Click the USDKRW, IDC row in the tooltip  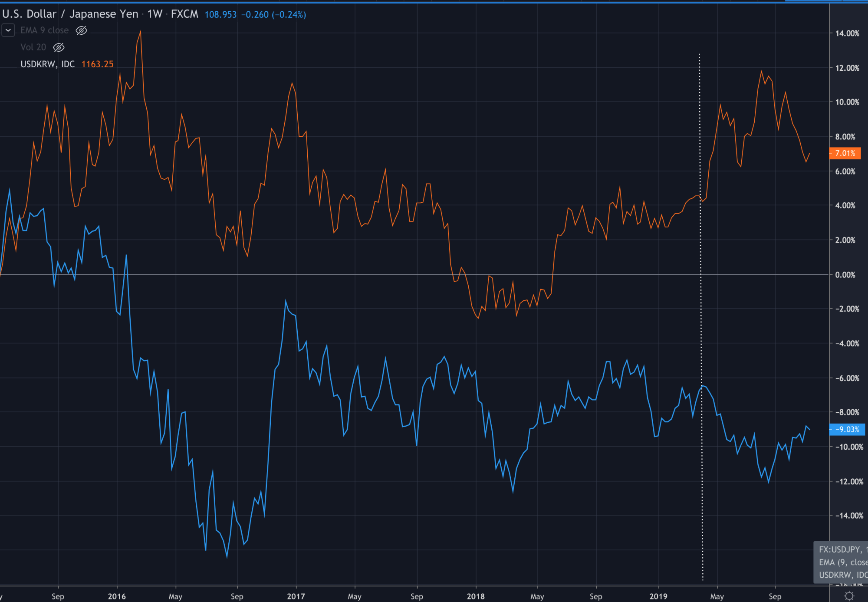[x=843, y=575]
